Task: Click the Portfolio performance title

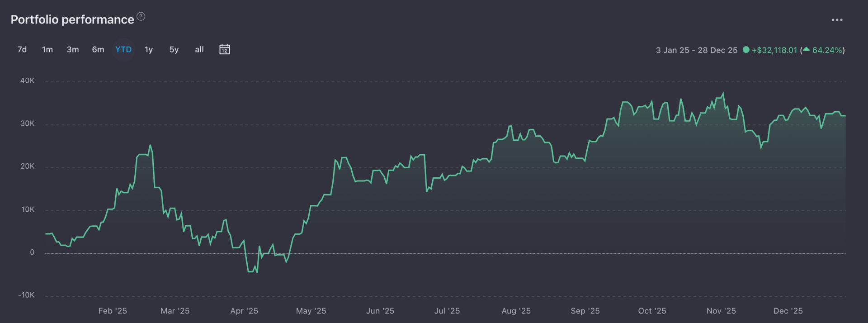Action: [x=72, y=19]
